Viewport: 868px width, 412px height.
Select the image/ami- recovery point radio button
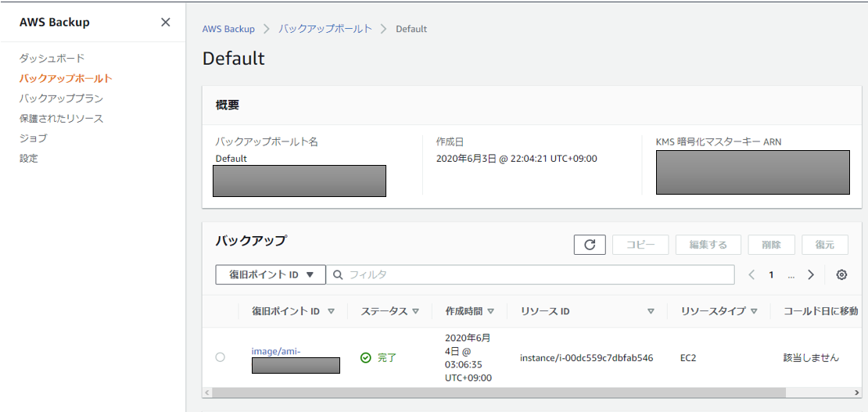tap(221, 357)
